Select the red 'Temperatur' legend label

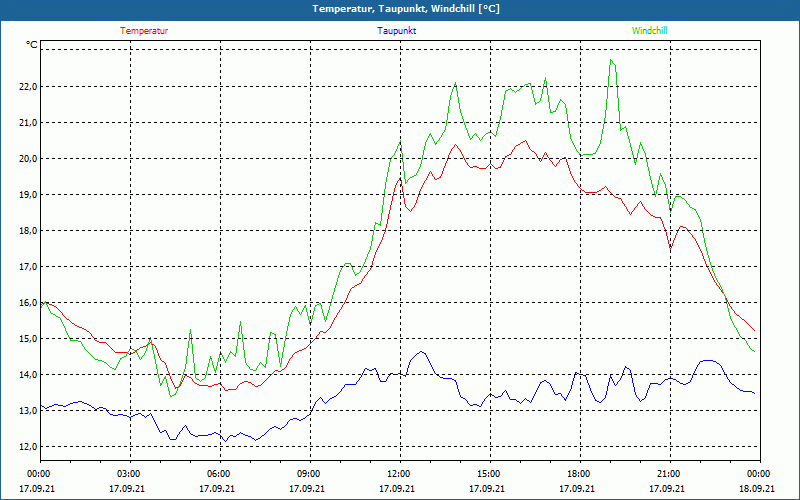pyautogui.click(x=144, y=31)
